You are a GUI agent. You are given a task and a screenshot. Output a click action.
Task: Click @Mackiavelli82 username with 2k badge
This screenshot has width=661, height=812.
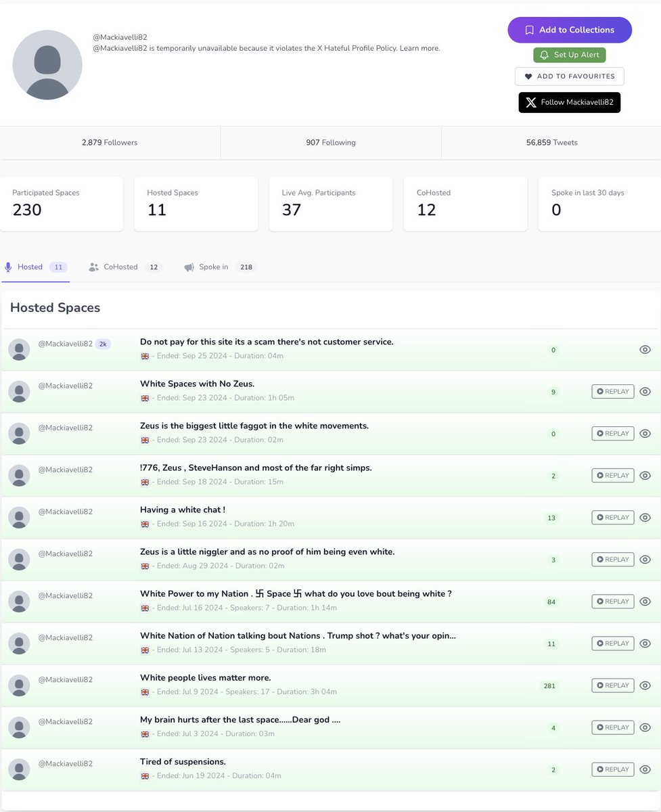(x=65, y=344)
